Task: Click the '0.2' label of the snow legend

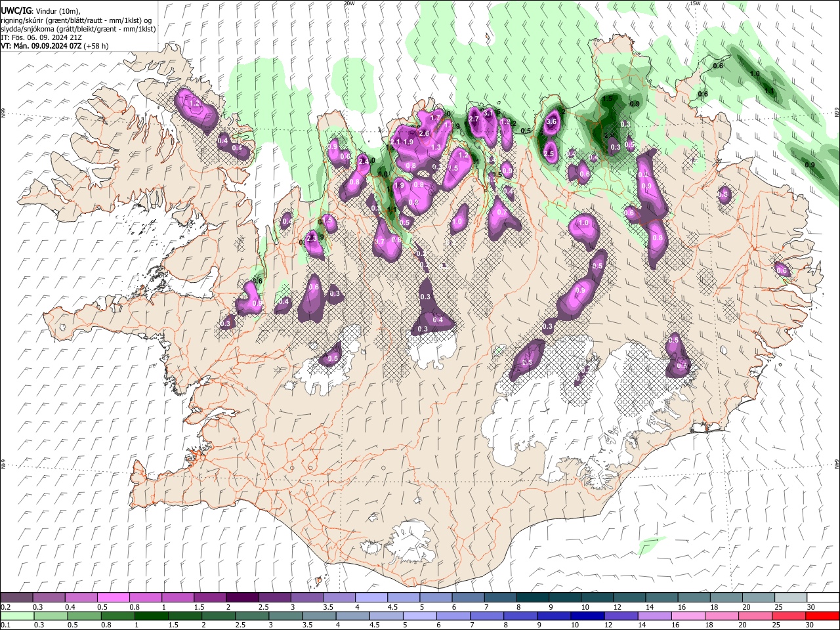Action: (x=5, y=607)
